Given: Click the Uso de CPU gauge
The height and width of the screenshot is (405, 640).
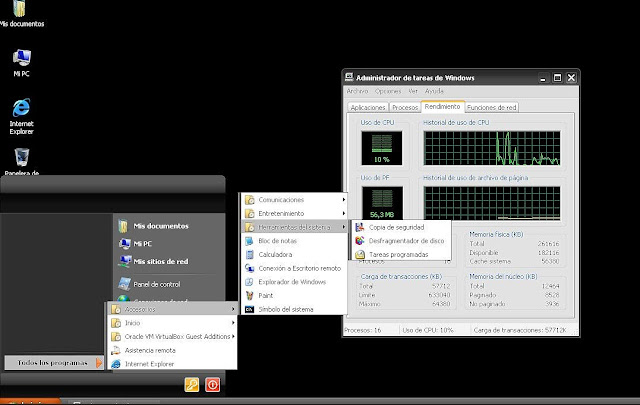Looking at the screenshot, I should click(x=382, y=148).
